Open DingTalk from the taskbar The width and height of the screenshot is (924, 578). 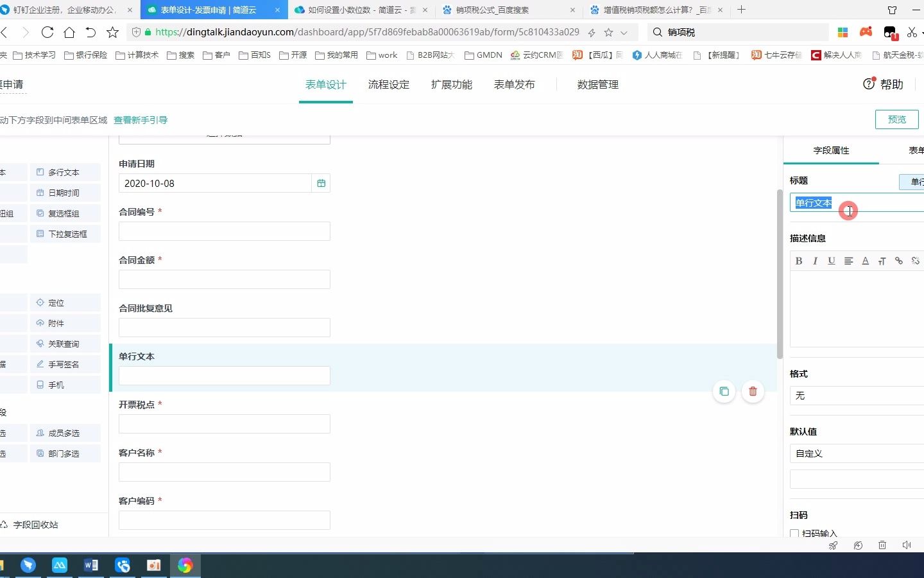[x=28, y=565]
